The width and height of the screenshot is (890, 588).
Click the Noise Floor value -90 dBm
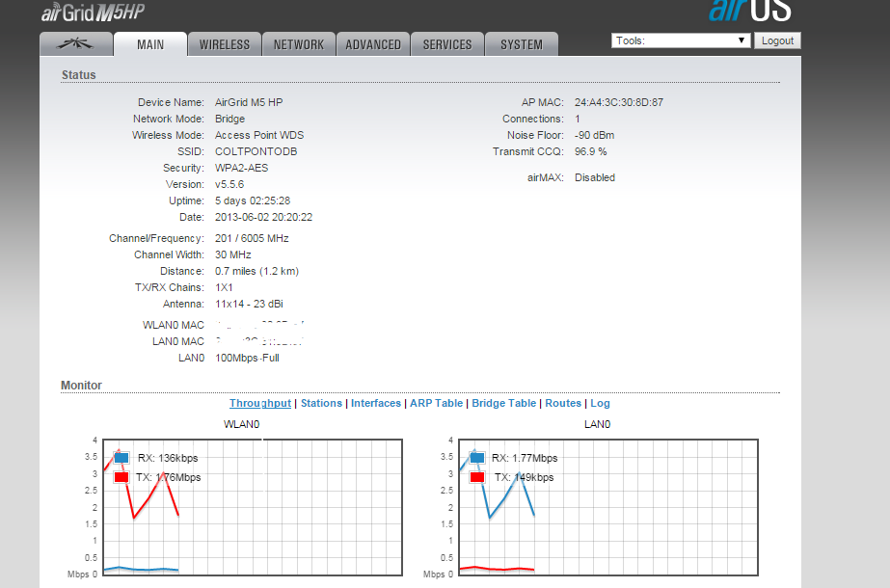click(594, 135)
